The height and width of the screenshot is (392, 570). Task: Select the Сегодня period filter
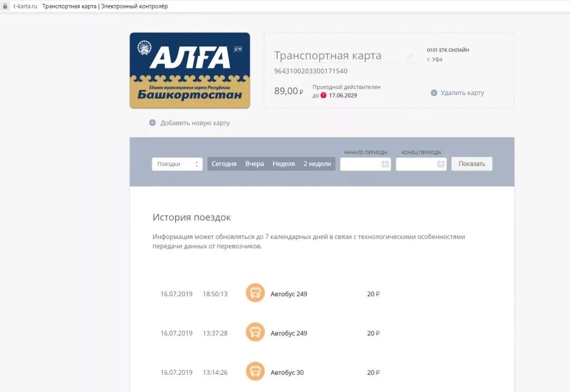click(x=223, y=164)
